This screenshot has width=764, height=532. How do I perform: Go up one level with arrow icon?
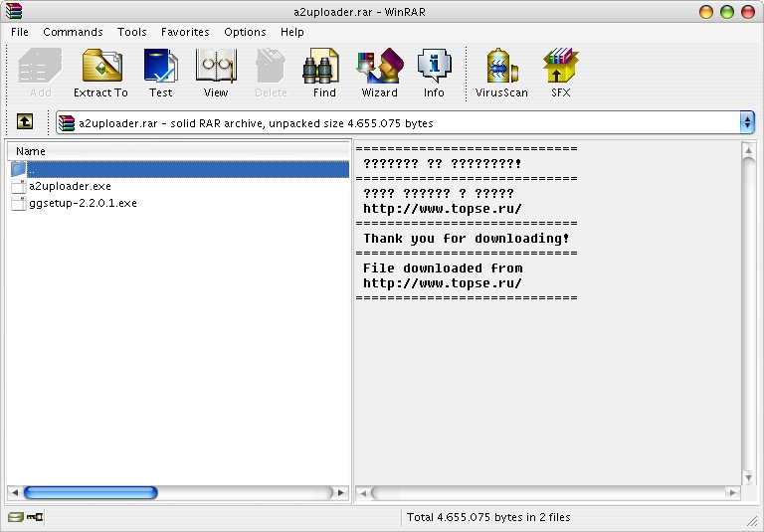tap(25, 121)
